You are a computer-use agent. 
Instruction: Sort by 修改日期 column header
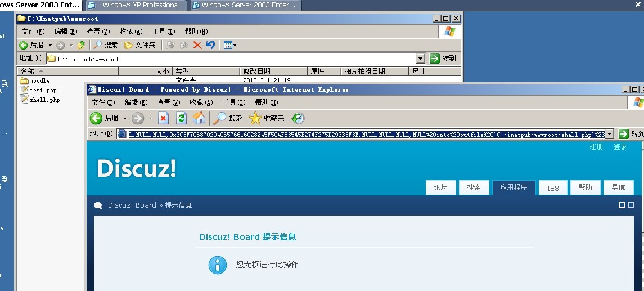coord(273,71)
